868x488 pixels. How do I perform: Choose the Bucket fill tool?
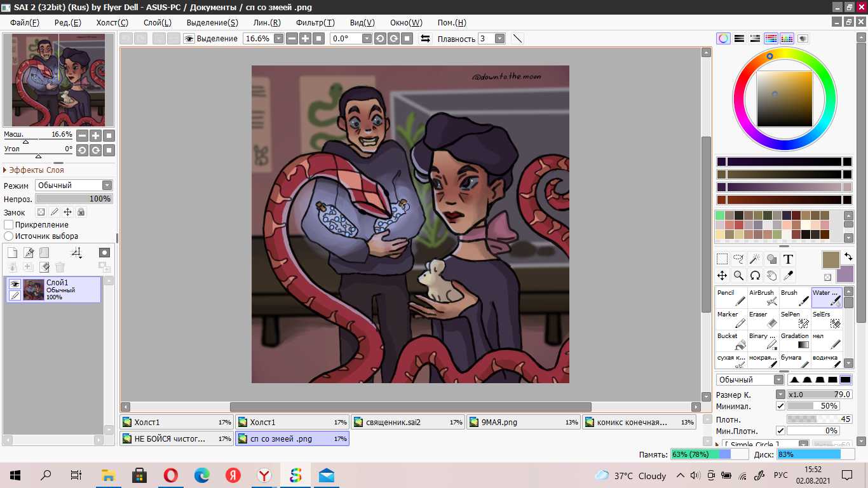coord(731,341)
